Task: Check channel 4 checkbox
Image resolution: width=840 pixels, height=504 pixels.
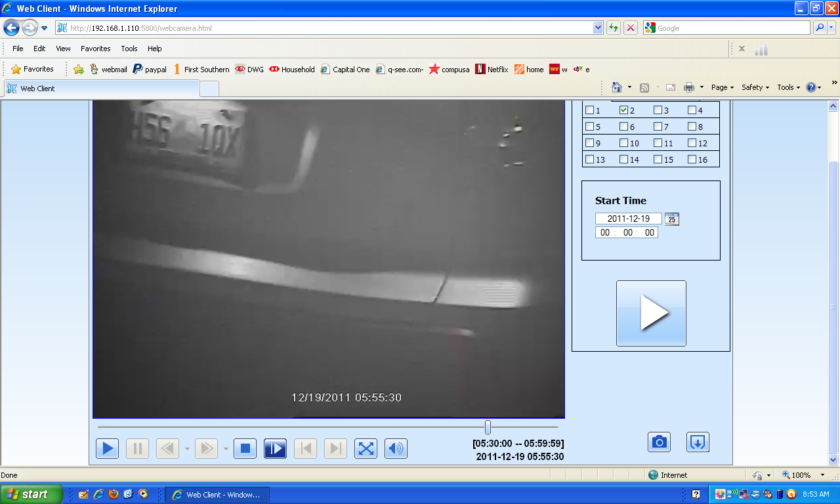Action: click(x=692, y=110)
